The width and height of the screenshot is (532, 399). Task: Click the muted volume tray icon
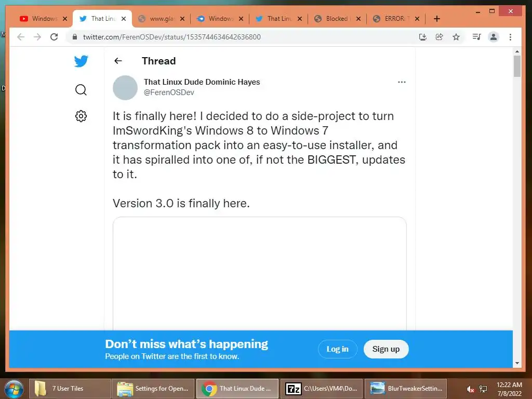(470, 389)
